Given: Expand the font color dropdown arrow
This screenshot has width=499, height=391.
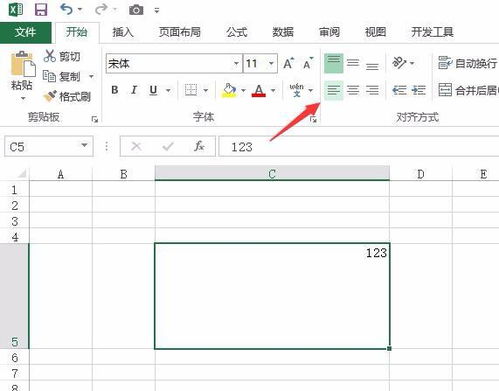Looking at the screenshot, I should [x=273, y=90].
